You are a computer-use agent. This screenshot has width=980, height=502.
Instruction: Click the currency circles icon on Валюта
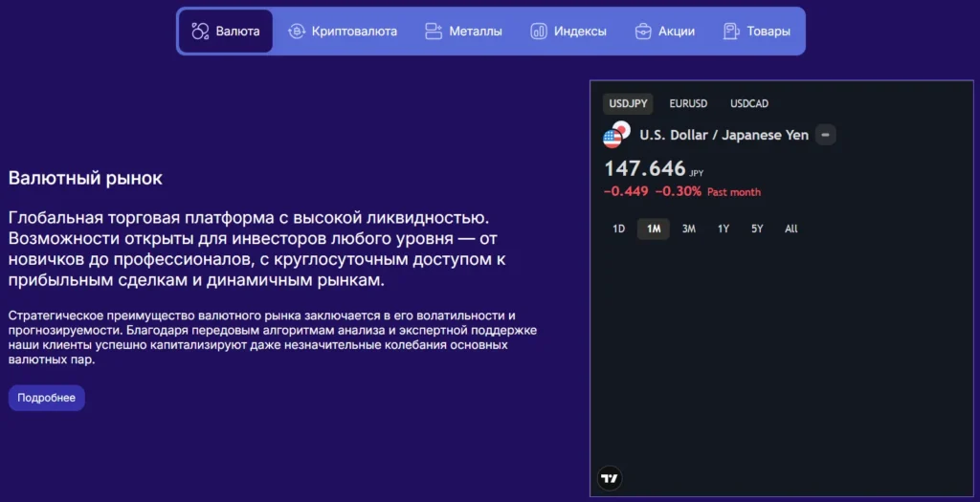click(x=200, y=32)
